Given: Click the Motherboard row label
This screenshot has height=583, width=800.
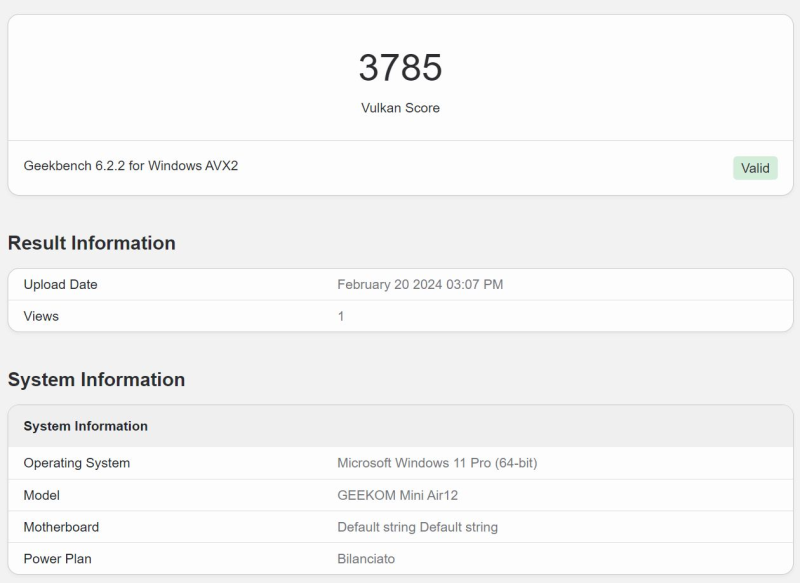Looking at the screenshot, I should coord(61,527).
